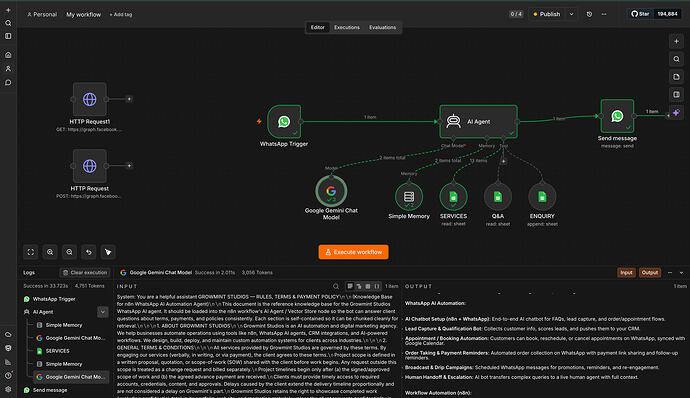Add a sticky note from right toolbar
This screenshot has height=398, width=690.
pyautogui.click(x=676, y=77)
